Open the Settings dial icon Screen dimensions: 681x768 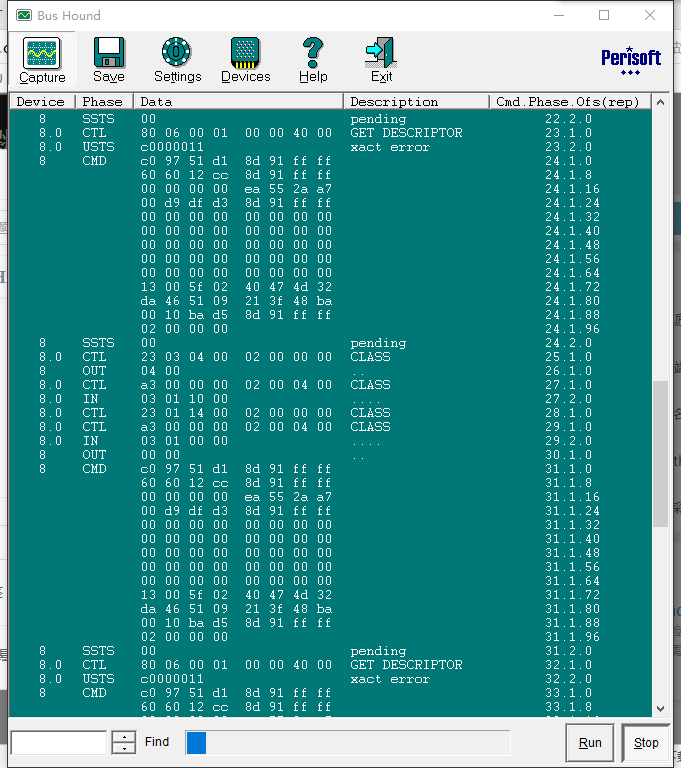(x=177, y=52)
